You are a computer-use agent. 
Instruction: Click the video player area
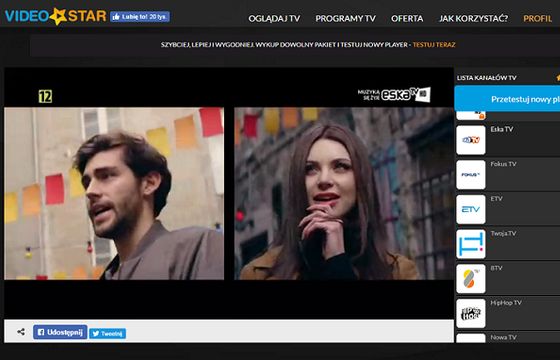coord(229,193)
